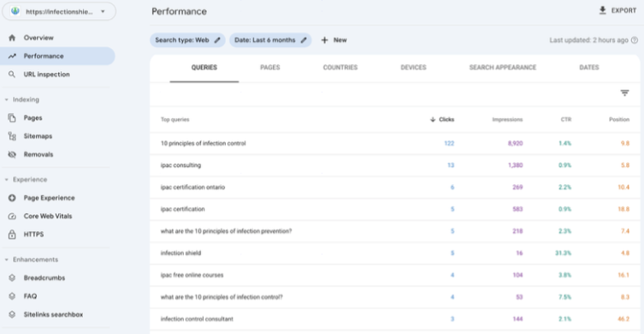Viewport: 644px width, 334px height.
Task: Collapse the Experience section
Action: (6, 180)
